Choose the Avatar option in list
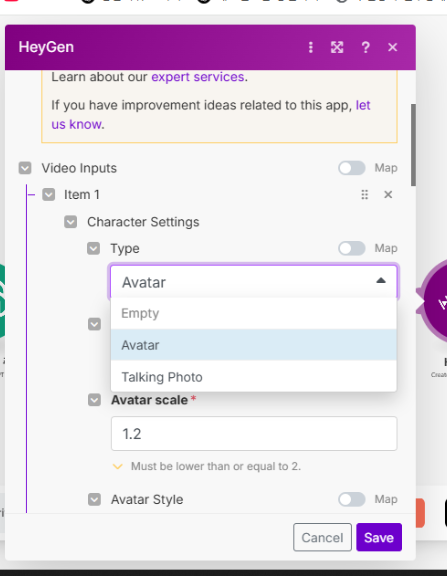447x576 pixels. pos(254,345)
